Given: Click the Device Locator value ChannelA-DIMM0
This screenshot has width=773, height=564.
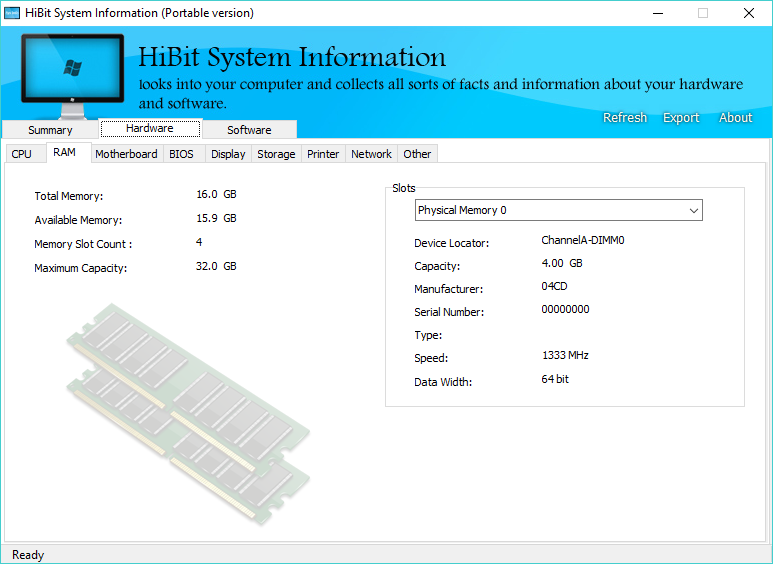Looking at the screenshot, I should coord(583,240).
